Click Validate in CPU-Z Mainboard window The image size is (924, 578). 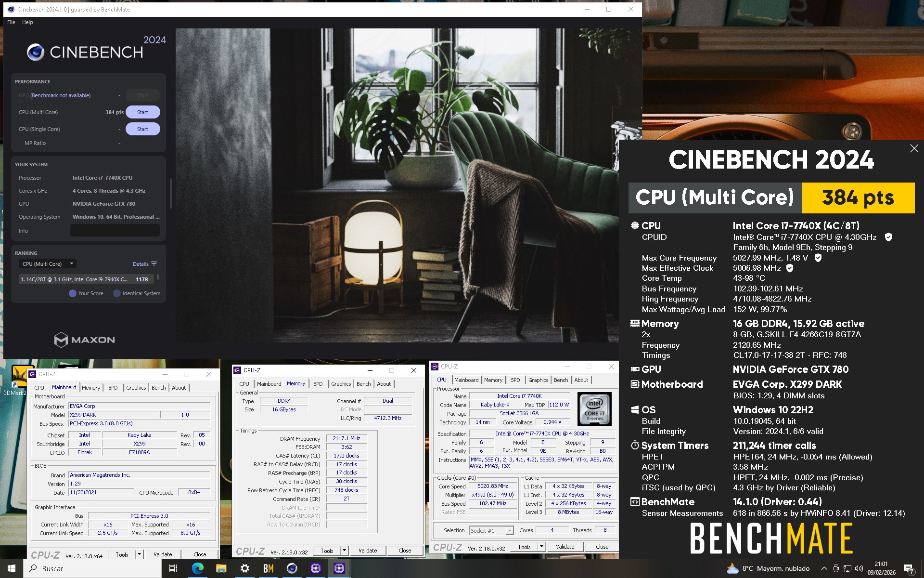click(x=163, y=554)
